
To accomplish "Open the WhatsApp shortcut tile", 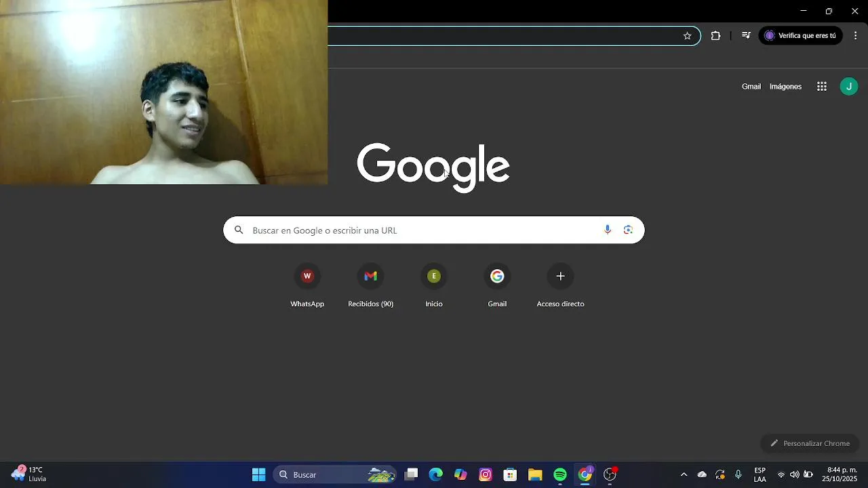I will click(x=307, y=286).
